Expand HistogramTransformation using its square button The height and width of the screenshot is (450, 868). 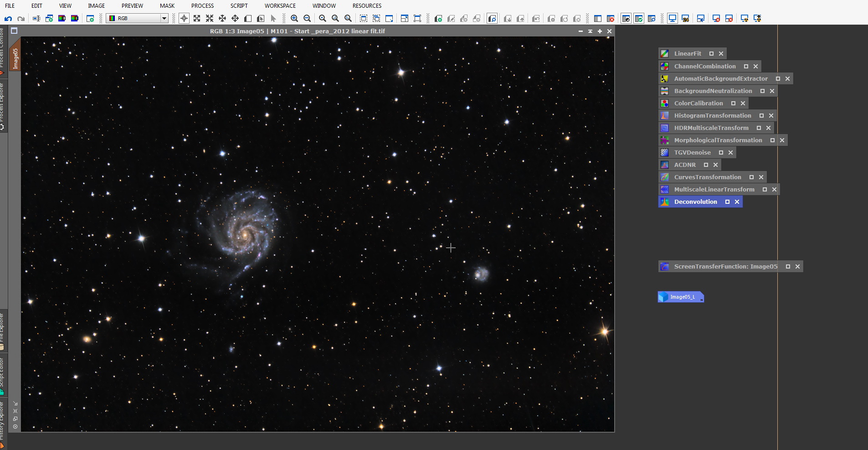click(761, 115)
